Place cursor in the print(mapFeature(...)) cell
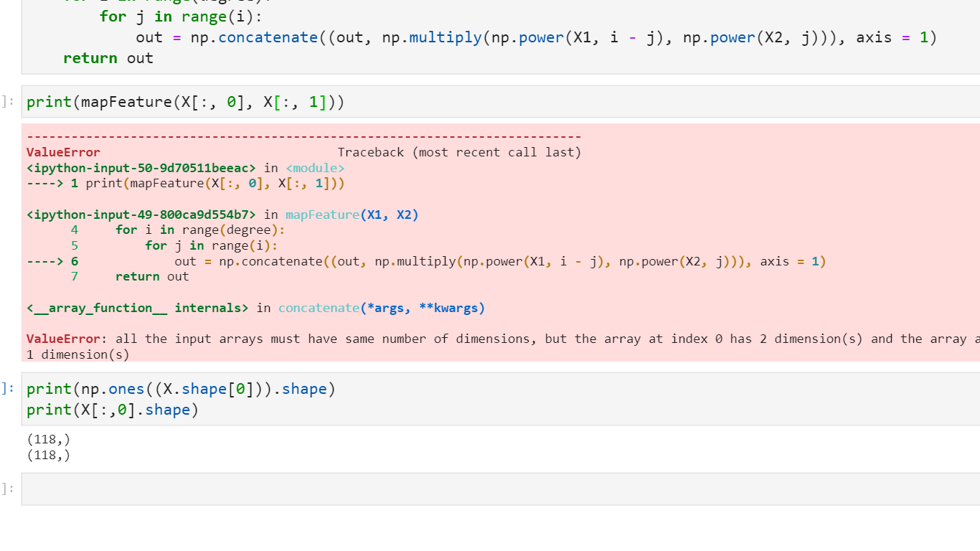This screenshot has width=980, height=551. tap(185, 102)
